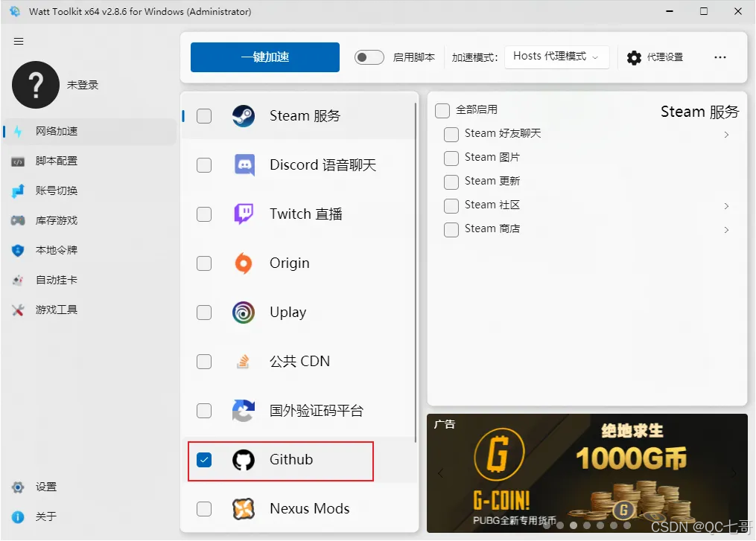This screenshot has height=541, width=756.
Task: Open the 脚本配置 page
Action: (x=89, y=161)
